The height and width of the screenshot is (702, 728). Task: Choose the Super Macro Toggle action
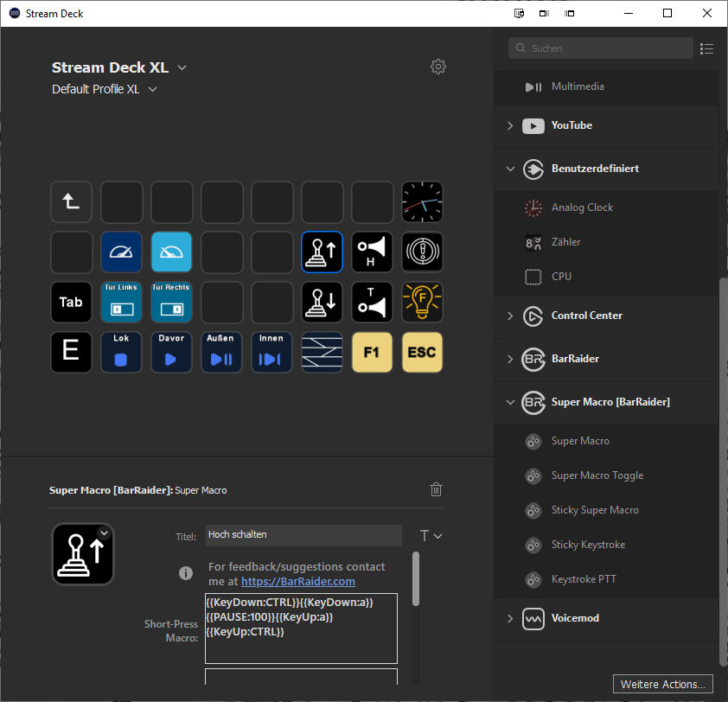click(606, 475)
